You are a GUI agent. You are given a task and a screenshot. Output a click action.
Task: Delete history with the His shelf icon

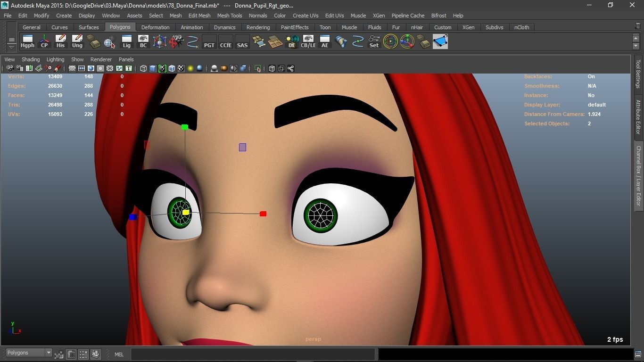[x=60, y=41]
